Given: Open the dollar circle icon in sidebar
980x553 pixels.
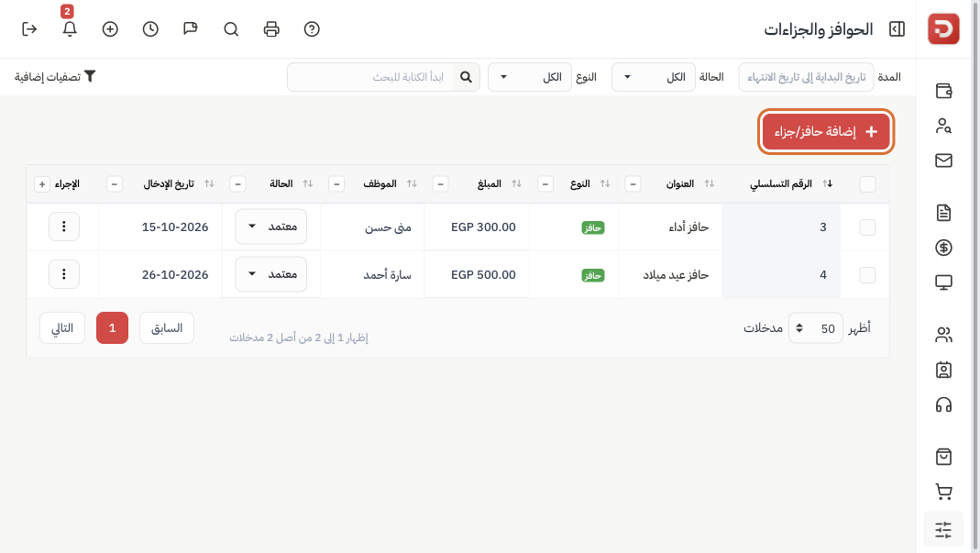Looking at the screenshot, I should 943,248.
